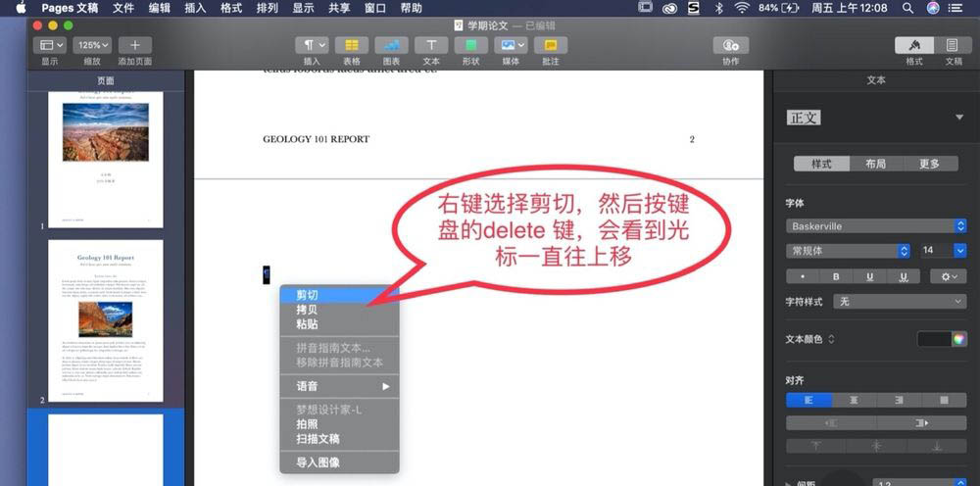This screenshot has height=486, width=980.
Task: Open the 格式 format inspector
Action: [x=914, y=45]
